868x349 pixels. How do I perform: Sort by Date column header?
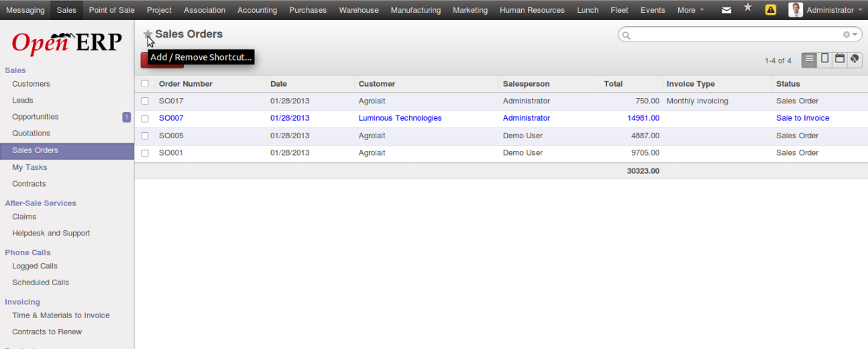(x=278, y=84)
